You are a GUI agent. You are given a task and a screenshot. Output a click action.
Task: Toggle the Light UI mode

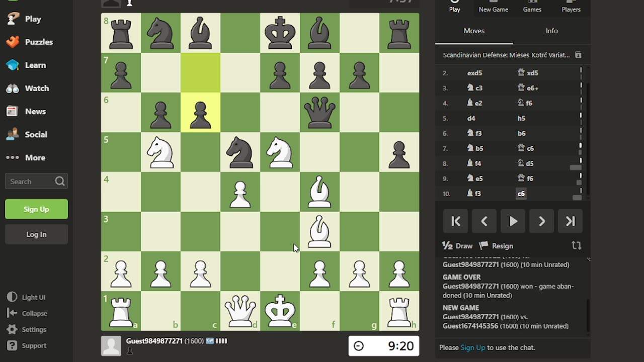[27, 297]
